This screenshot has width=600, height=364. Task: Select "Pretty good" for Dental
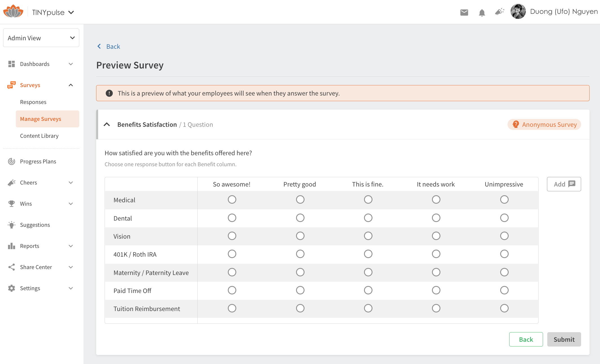tap(300, 218)
